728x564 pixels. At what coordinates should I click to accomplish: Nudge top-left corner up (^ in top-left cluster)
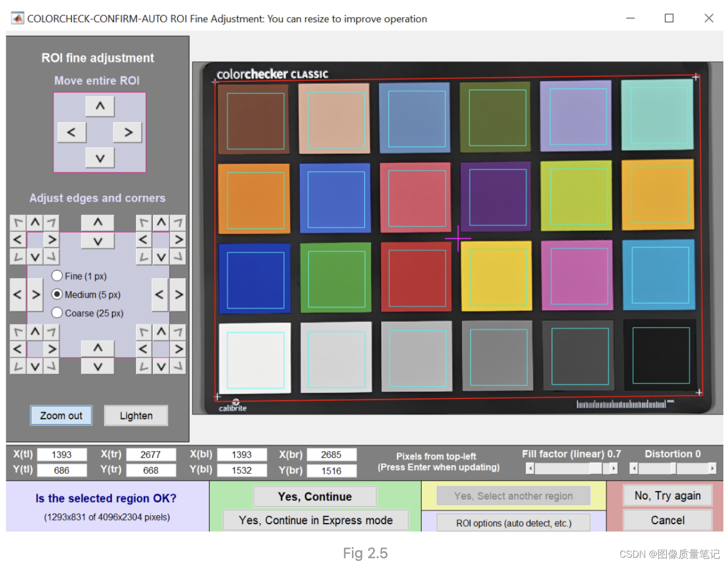[x=35, y=223]
